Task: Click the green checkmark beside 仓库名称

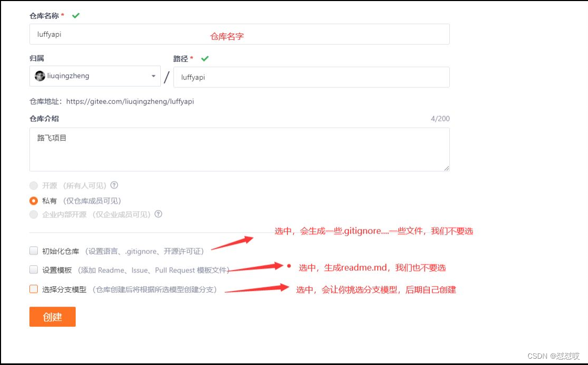Action: [76, 16]
